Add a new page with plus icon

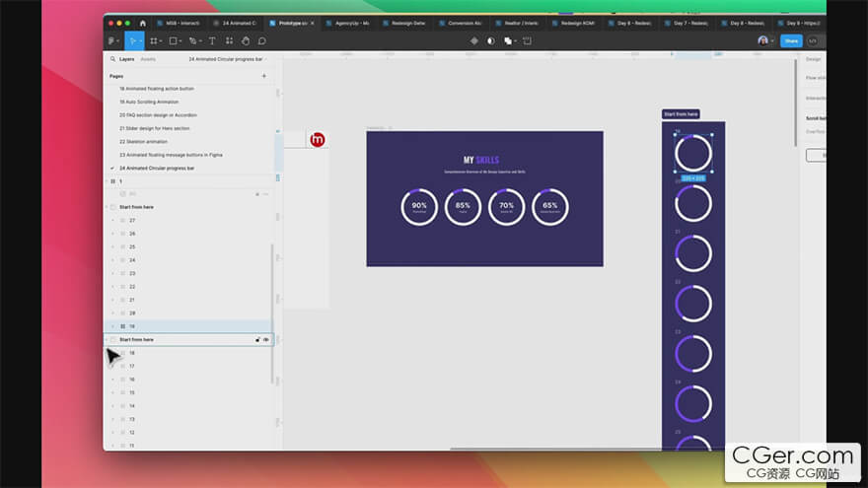[x=264, y=76]
